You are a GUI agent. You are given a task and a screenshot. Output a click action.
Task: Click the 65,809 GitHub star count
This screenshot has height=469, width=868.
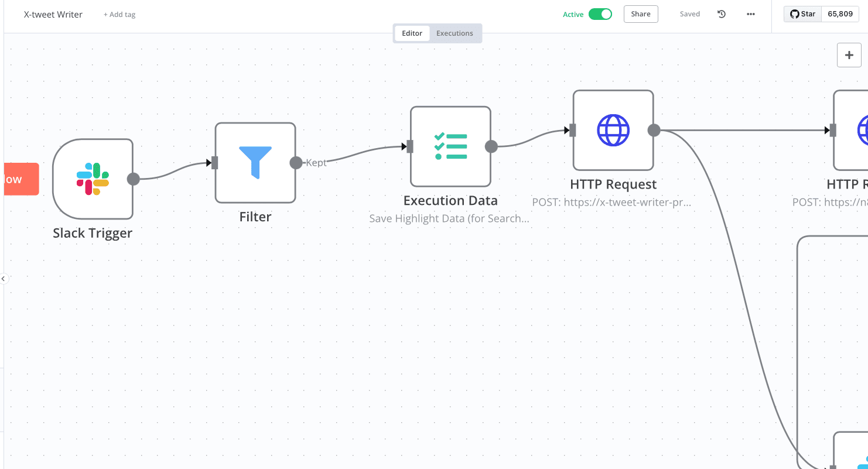840,14
